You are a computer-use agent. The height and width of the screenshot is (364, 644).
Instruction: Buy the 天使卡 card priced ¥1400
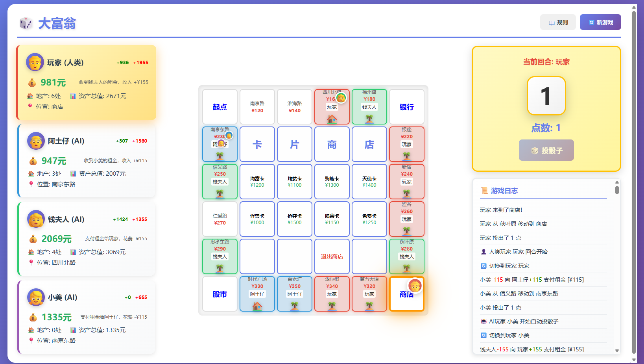coord(369,182)
